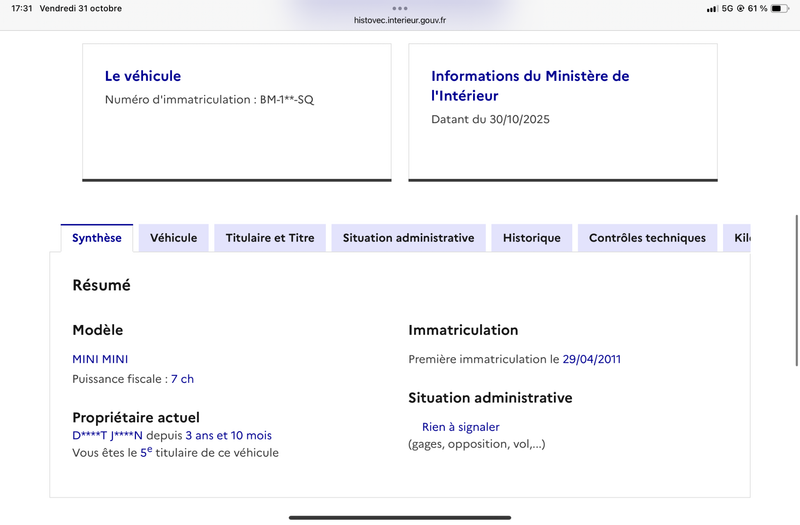Click the Datant du 30/10/2025 text

click(490, 119)
